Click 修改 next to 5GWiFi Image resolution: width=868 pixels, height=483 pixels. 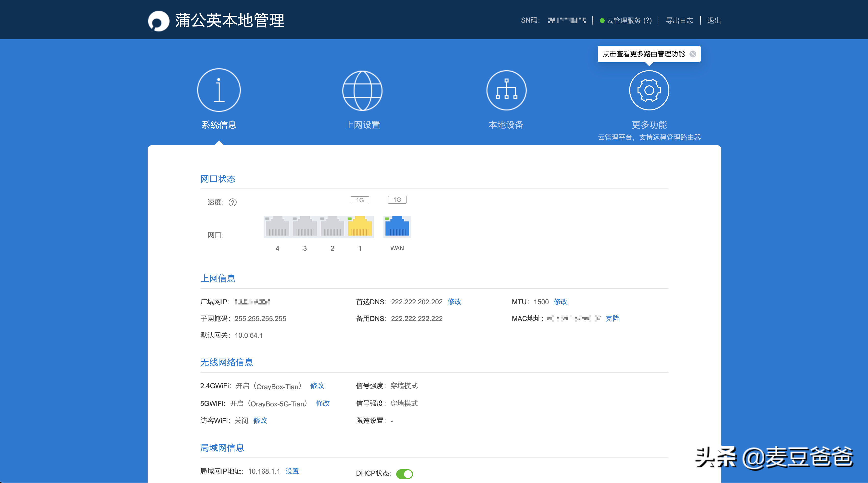click(322, 403)
